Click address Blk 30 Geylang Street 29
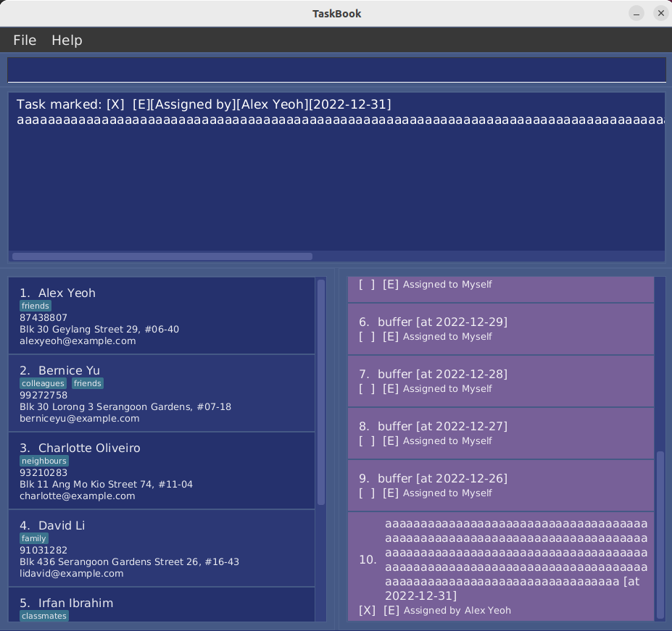Image resolution: width=672 pixels, height=631 pixels. click(99, 330)
